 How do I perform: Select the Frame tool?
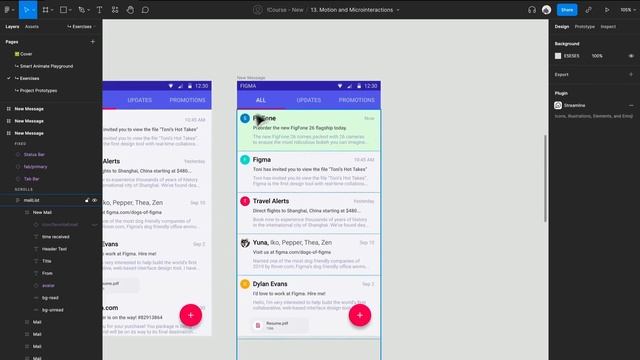45,10
